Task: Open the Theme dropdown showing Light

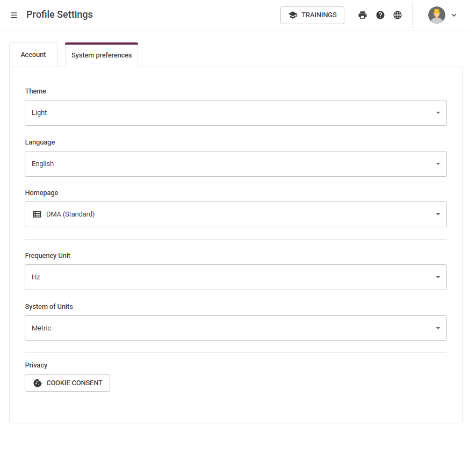Action: pyautogui.click(x=235, y=113)
